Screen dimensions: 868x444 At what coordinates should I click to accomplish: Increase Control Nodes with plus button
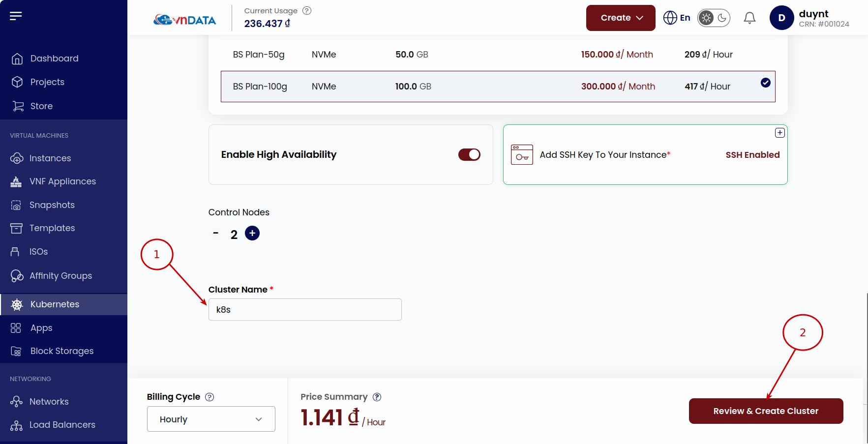pos(252,233)
